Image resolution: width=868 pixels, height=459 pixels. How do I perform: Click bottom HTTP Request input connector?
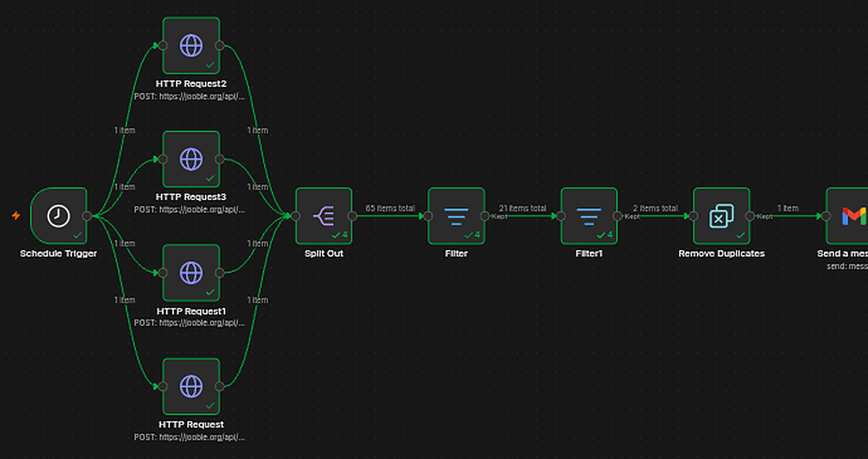click(x=163, y=387)
